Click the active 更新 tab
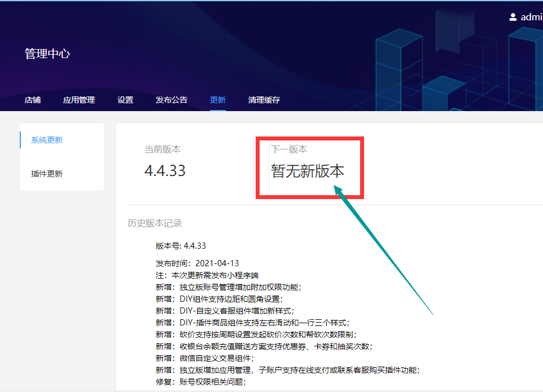 pyautogui.click(x=218, y=100)
